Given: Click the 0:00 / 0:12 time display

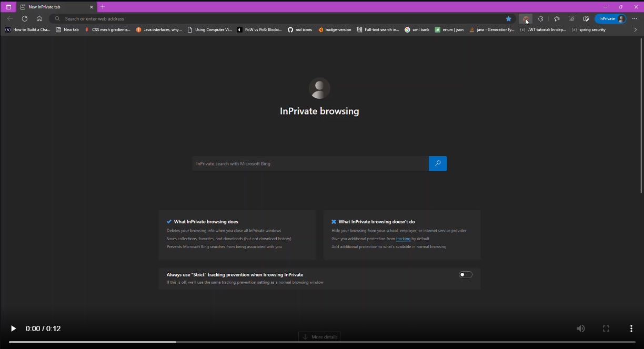Looking at the screenshot, I should point(43,329).
